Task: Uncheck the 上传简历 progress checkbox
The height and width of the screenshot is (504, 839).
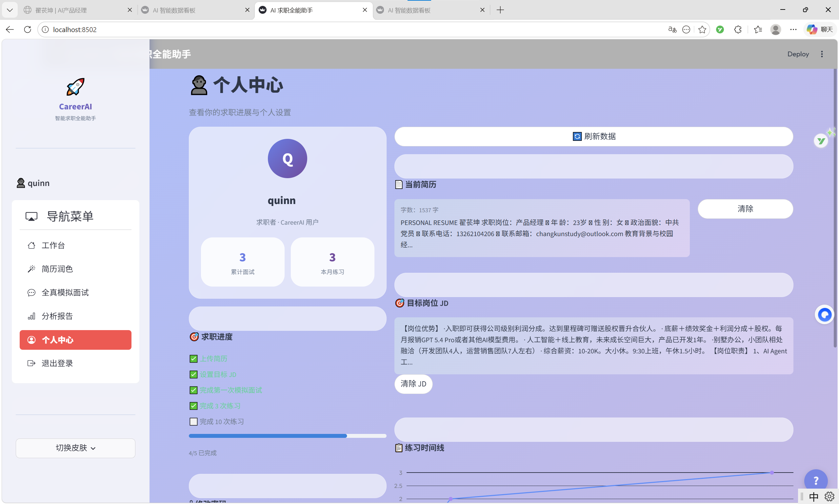Action: [193, 358]
